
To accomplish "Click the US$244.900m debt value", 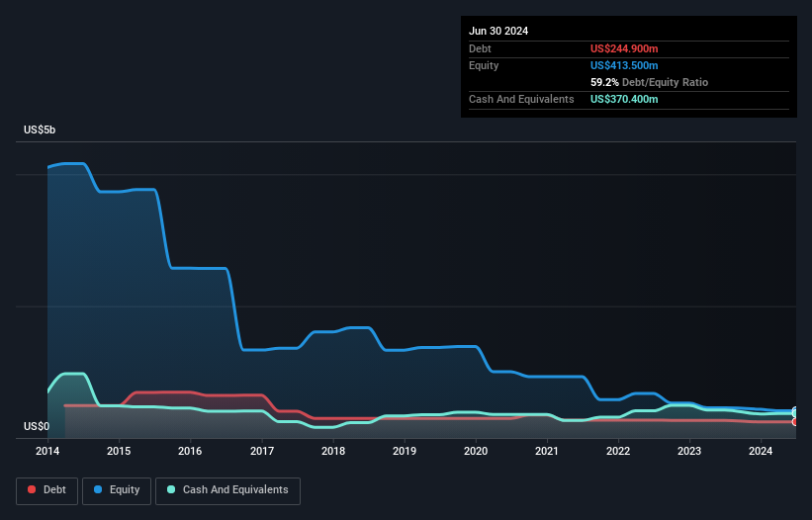I will coord(624,48).
